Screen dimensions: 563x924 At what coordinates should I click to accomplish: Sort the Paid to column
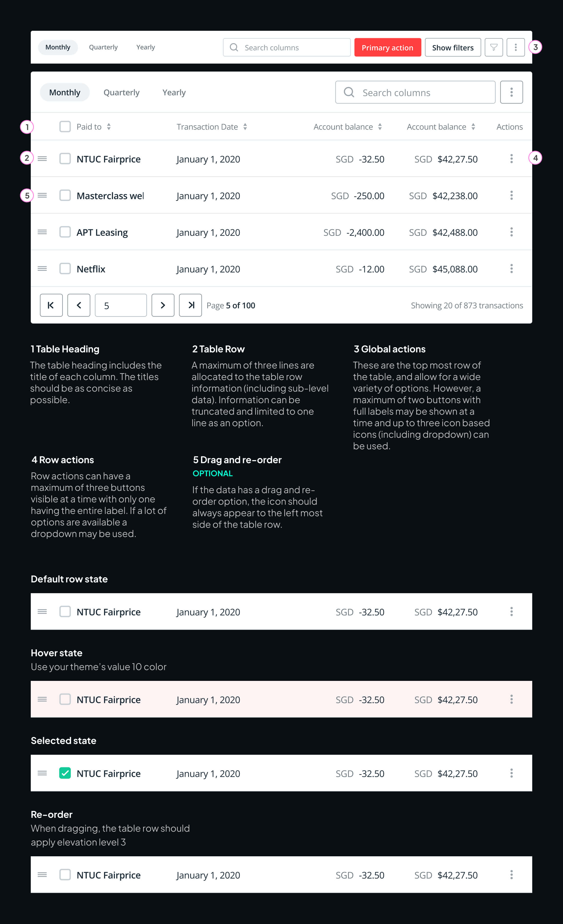[108, 127]
